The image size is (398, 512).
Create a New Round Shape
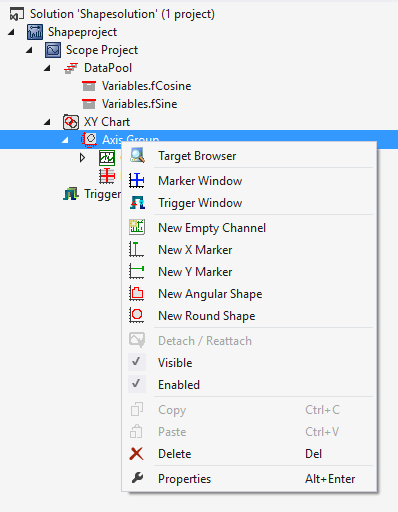click(x=249, y=316)
